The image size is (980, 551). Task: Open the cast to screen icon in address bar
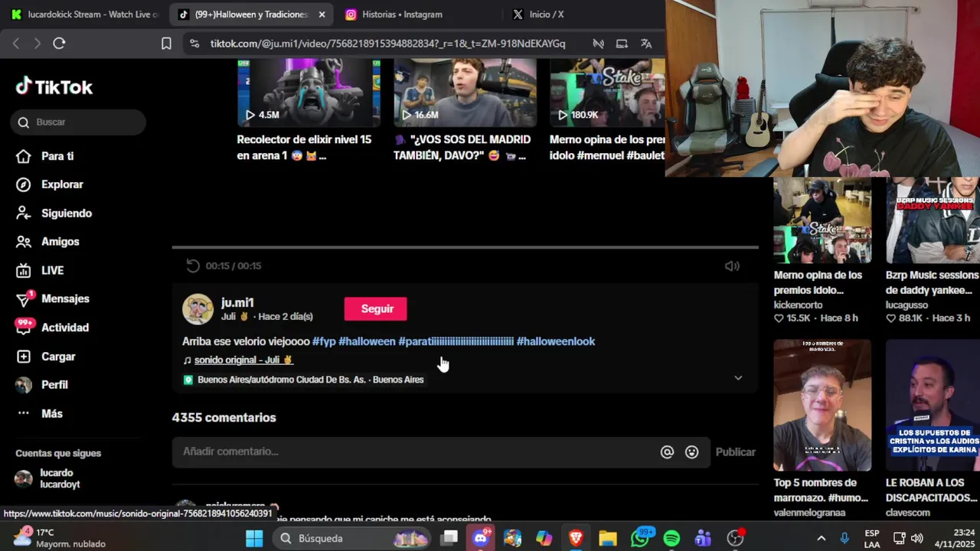[622, 44]
